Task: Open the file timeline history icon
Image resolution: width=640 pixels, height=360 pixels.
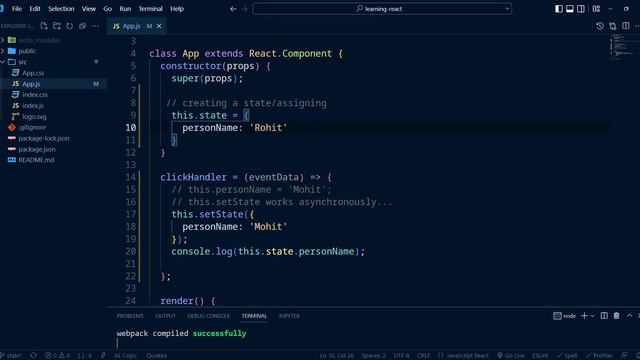Action: pyautogui.click(x=600, y=26)
